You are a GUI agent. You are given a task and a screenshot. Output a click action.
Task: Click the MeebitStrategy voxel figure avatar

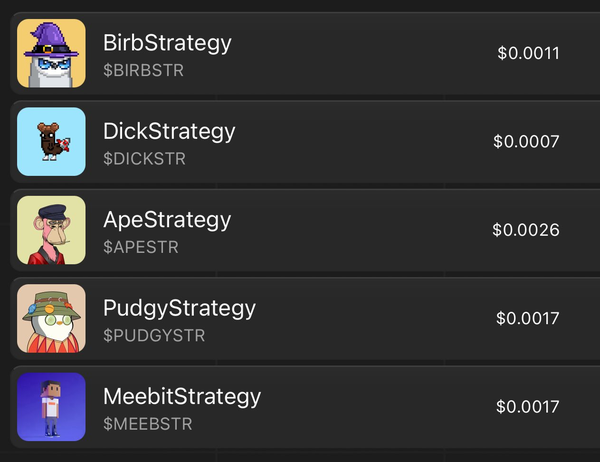tap(51, 407)
